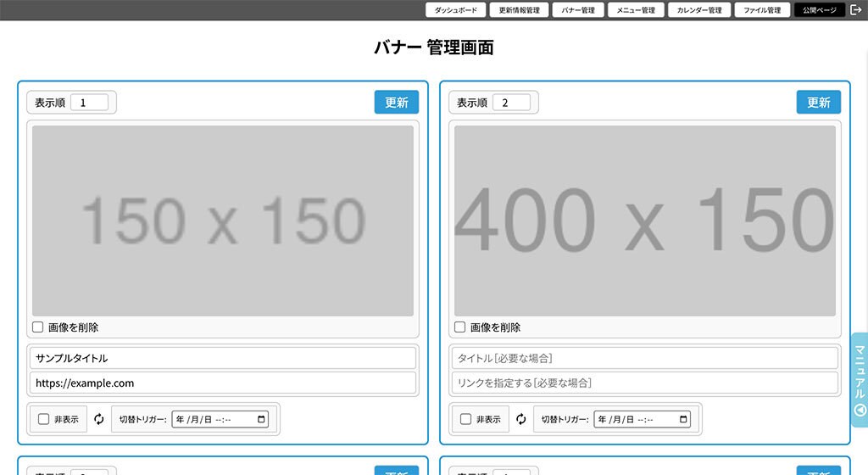Viewport: 868px width, 475px height.
Task: Open ダッシュボード menu
Action: pos(455,10)
